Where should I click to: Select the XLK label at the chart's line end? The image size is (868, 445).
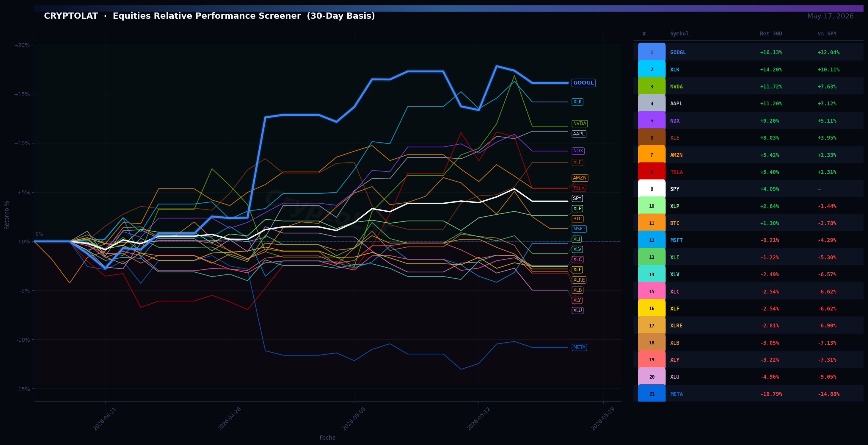point(577,102)
